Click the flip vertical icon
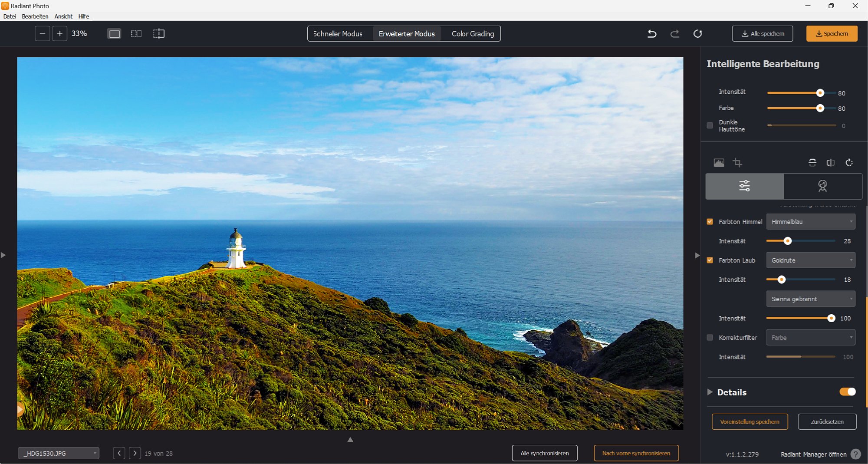Viewport: 868px width, 464px height. pyautogui.click(x=812, y=162)
